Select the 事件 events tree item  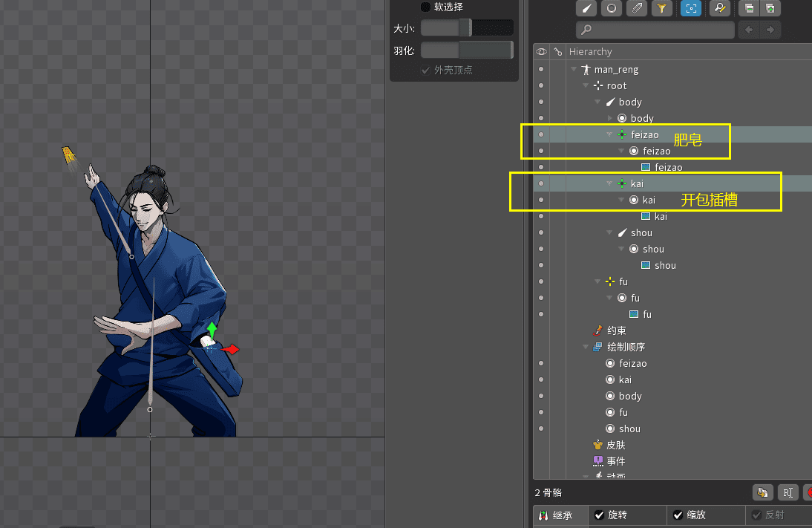click(615, 462)
